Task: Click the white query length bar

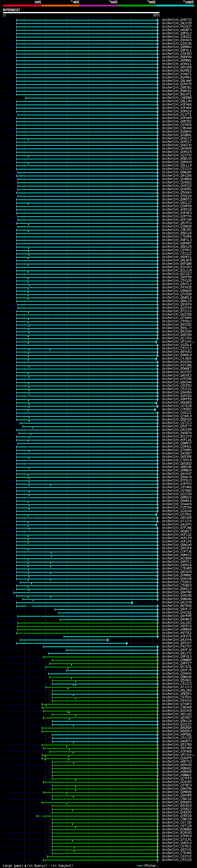Action: point(81,12)
